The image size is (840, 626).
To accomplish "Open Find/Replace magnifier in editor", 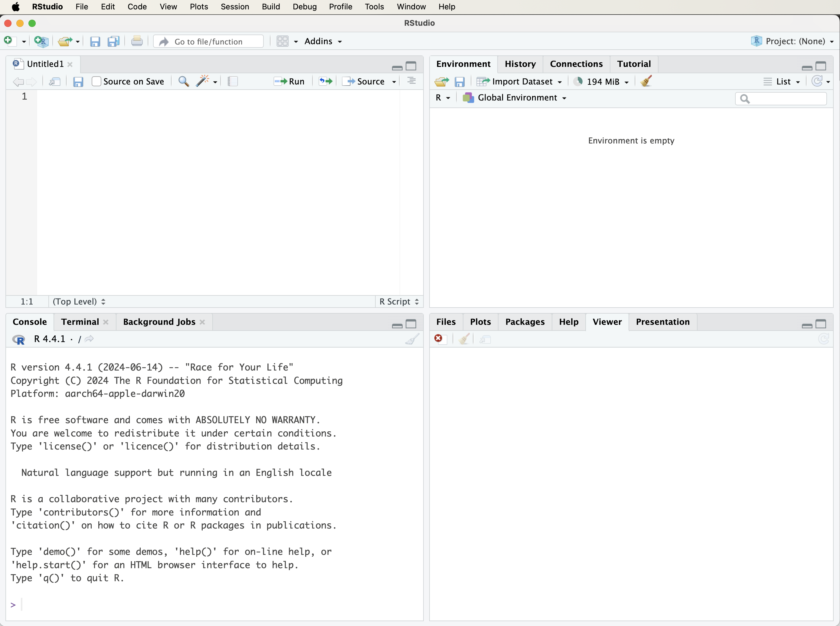I will coord(184,81).
